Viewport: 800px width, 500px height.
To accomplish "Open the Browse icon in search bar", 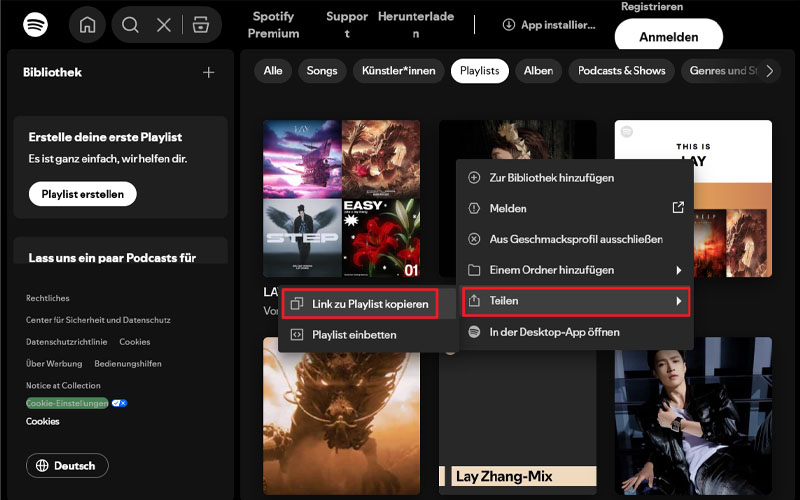I will (201, 24).
